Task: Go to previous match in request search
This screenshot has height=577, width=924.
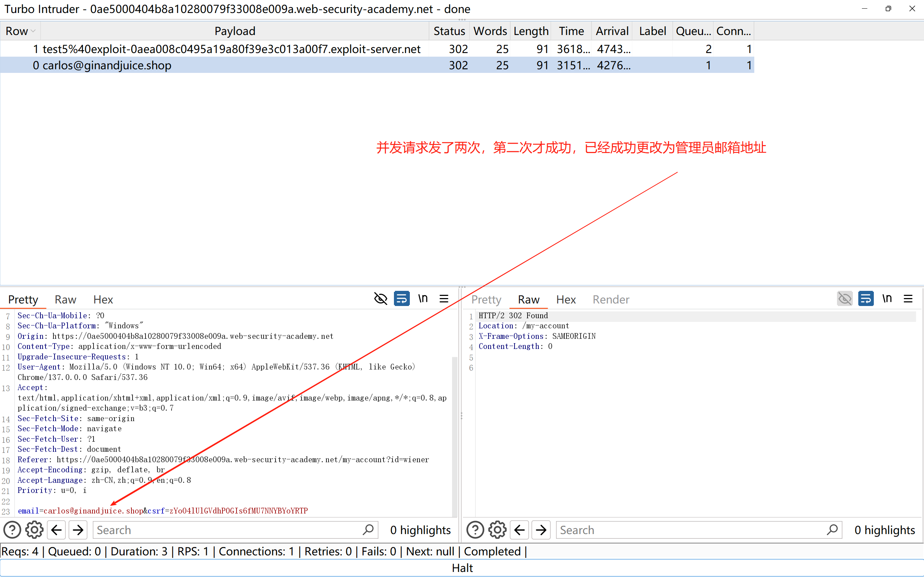Action: point(57,530)
